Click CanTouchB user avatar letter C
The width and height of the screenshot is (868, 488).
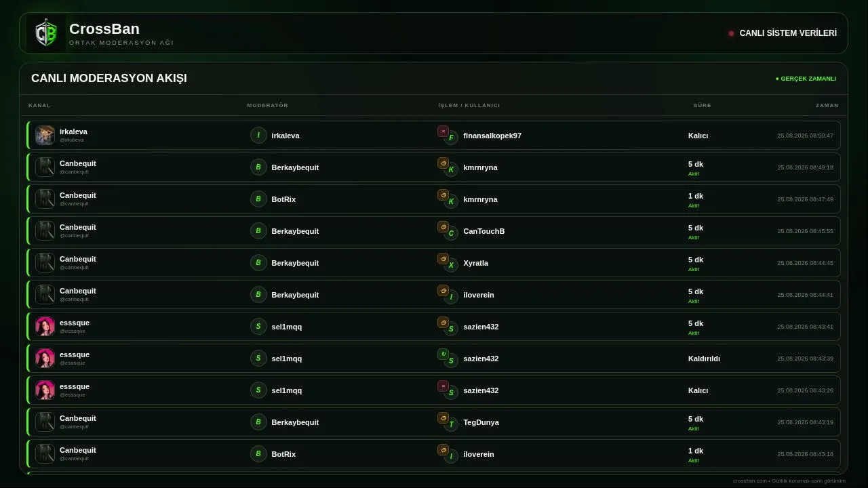451,233
